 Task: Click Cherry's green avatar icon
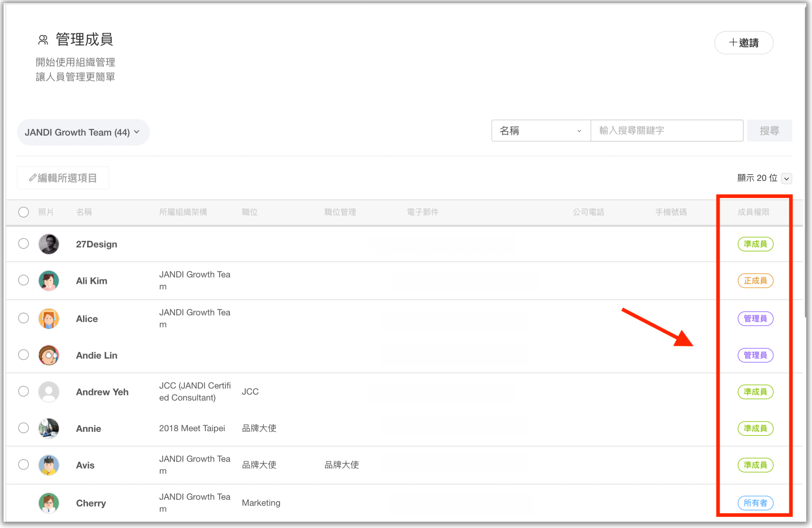pyautogui.click(x=49, y=503)
